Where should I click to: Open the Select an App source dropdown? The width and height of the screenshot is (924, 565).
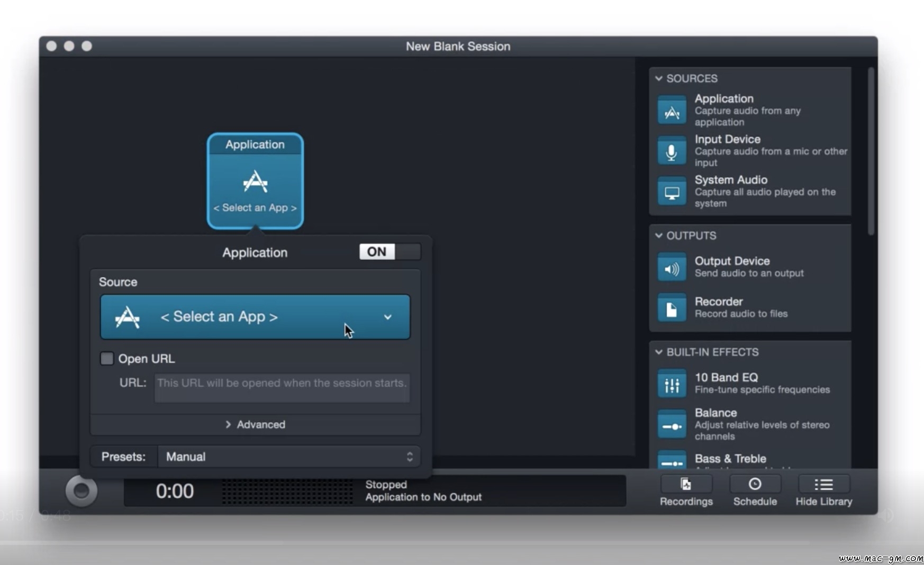coord(255,317)
